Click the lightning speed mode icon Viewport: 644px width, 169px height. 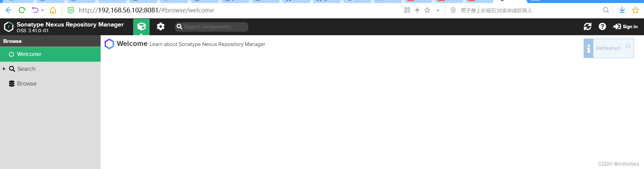click(417, 10)
